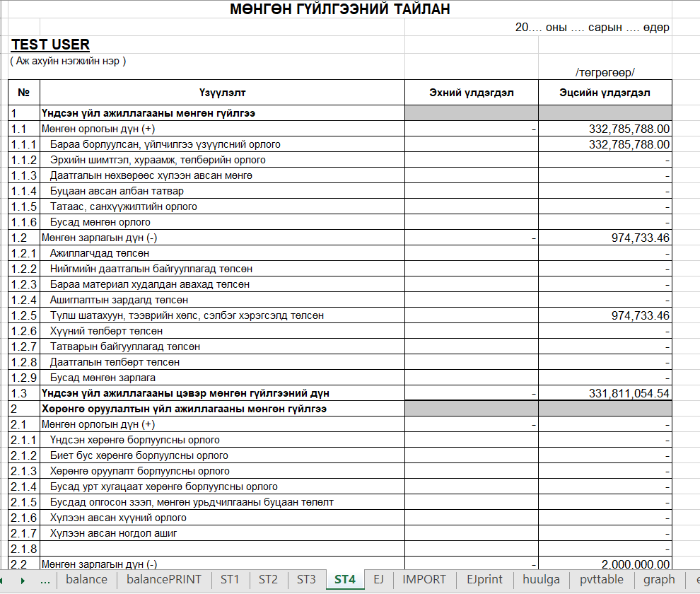Viewport: 700px width, 594px height.
Task: Switch to the balance sheet tab
Action: pyautogui.click(x=86, y=579)
